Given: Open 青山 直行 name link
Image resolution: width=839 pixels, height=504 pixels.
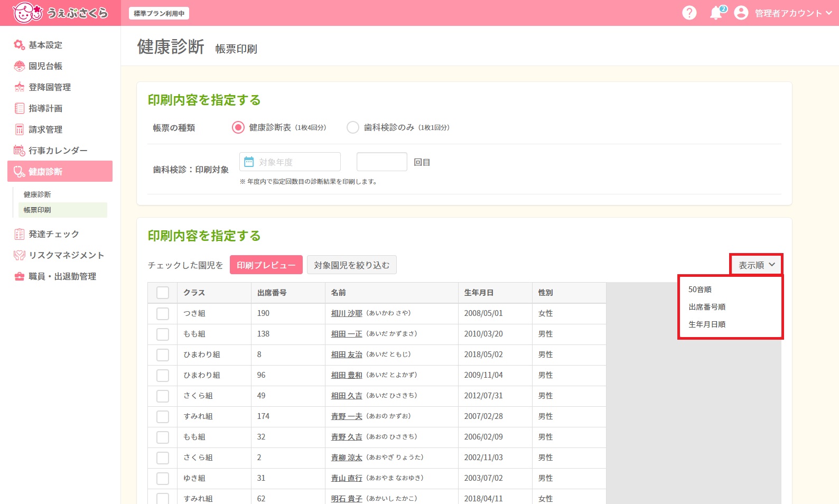Looking at the screenshot, I should point(347,478).
